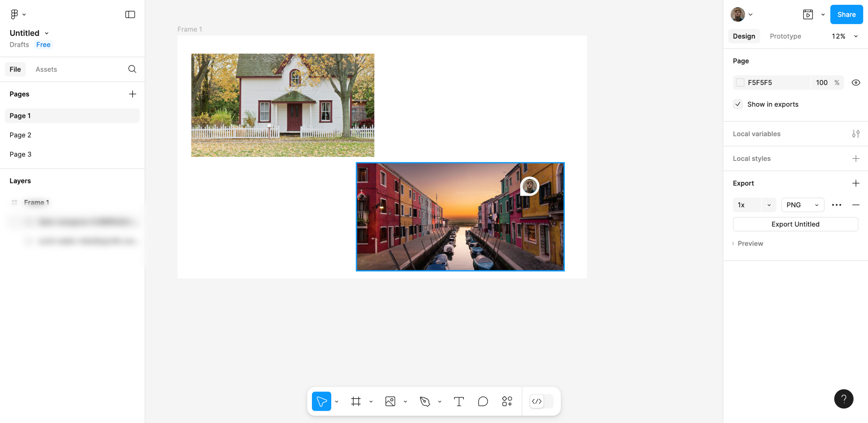
Task: Switch to the Prototype tab
Action: pyautogui.click(x=785, y=36)
